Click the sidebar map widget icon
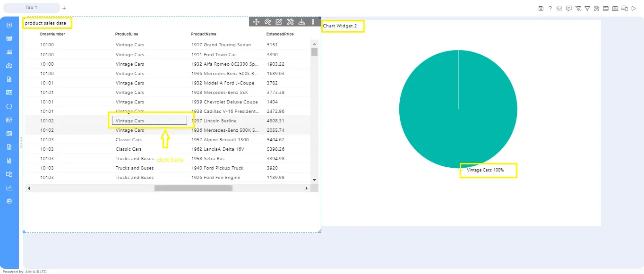 (x=9, y=66)
